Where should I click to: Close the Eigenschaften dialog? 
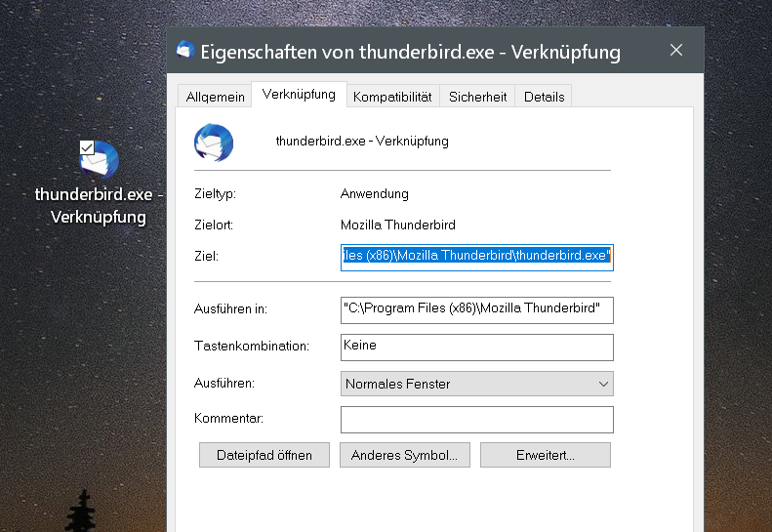coord(676,50)
